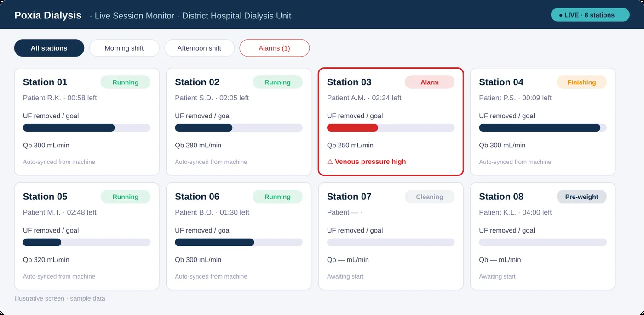Show the Afternoon shift stations
Image resolution: width=644 pixels, height=315 pixels.
click(199, 48)
